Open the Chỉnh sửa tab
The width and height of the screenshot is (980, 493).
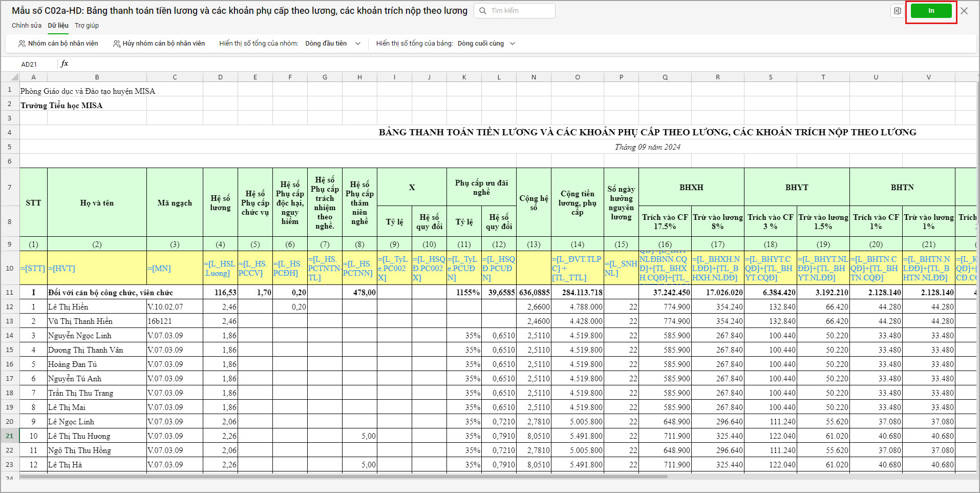click(x=27, y=26)
